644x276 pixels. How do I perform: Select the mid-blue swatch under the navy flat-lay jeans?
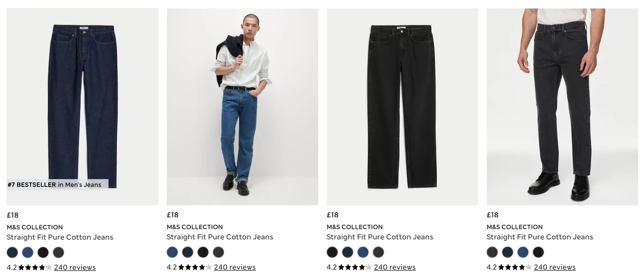coord(28,252)
